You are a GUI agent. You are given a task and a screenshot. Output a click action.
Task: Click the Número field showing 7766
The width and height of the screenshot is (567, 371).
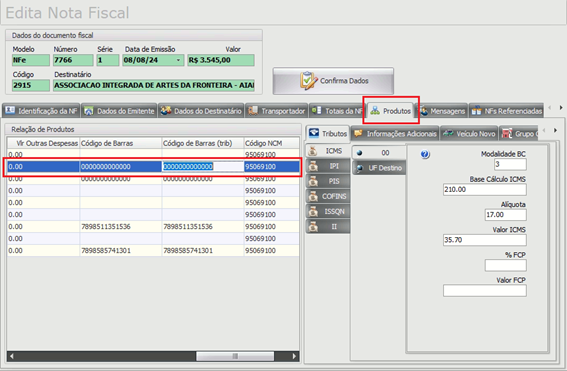[73, 60]
